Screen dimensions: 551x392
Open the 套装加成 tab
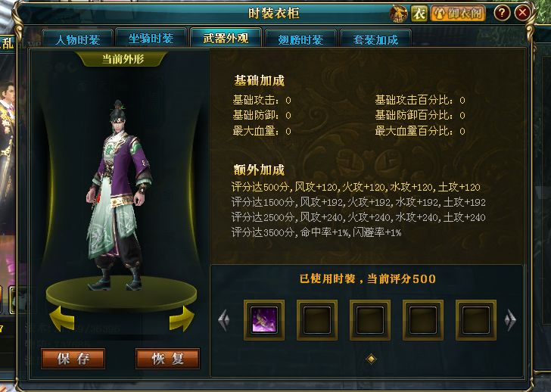click(375, 39)
